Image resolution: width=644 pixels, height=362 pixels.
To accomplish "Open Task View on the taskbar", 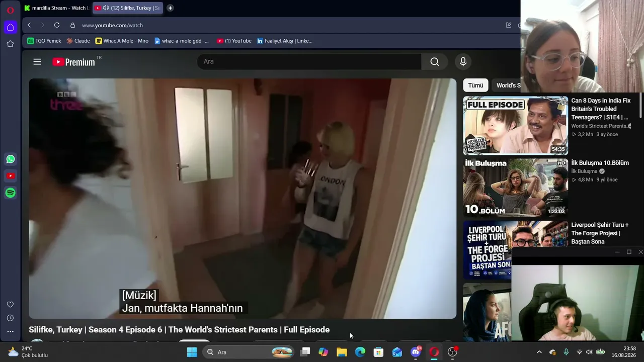I will (x=305, y=352).
